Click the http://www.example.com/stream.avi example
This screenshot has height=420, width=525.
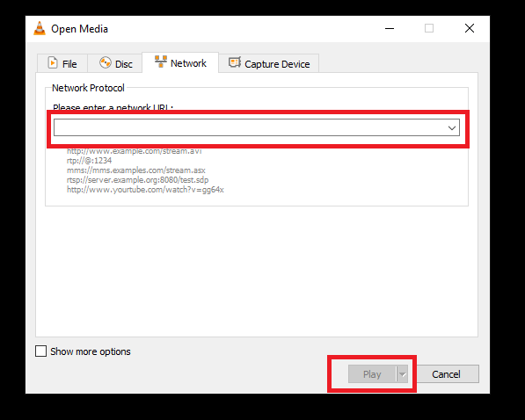coord(134,151)
